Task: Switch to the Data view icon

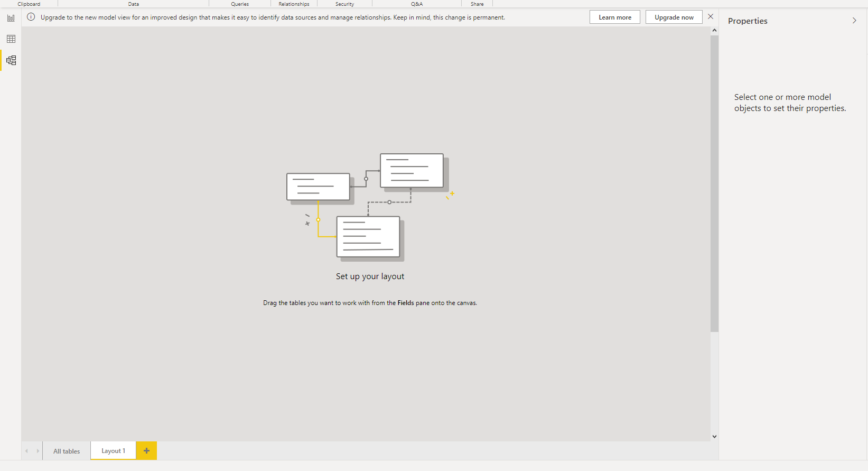Action: (x=11, y=39)
